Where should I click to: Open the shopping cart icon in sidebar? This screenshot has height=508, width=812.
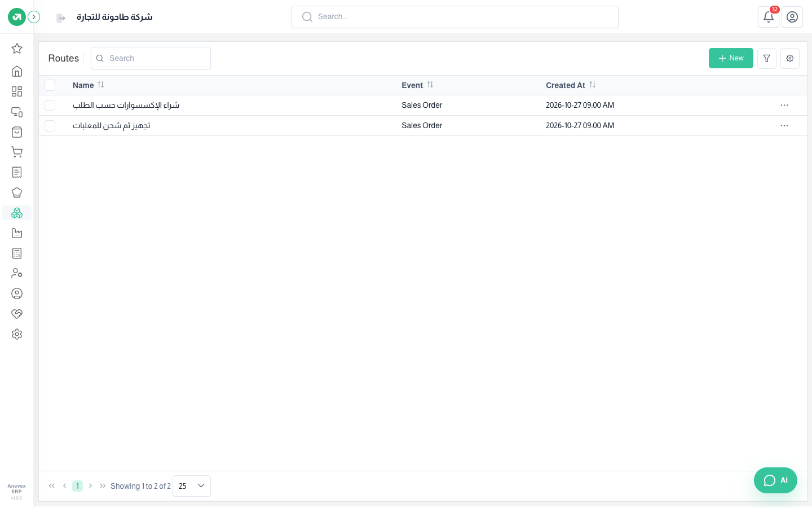click(x=17, y=152)
